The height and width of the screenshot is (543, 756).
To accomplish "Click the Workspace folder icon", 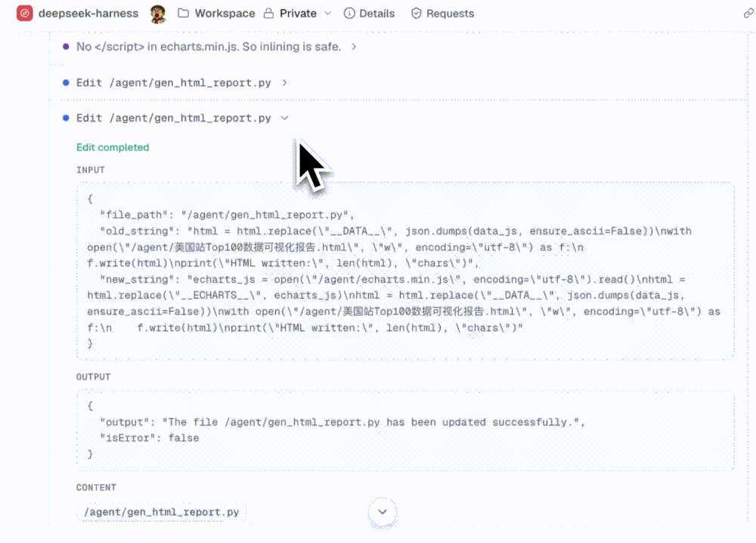I will 183,13.
